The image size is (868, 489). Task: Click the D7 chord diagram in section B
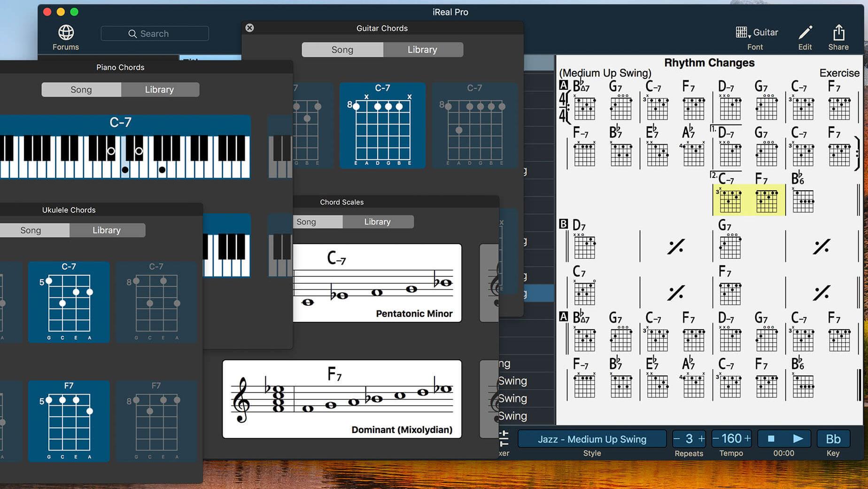585,247
